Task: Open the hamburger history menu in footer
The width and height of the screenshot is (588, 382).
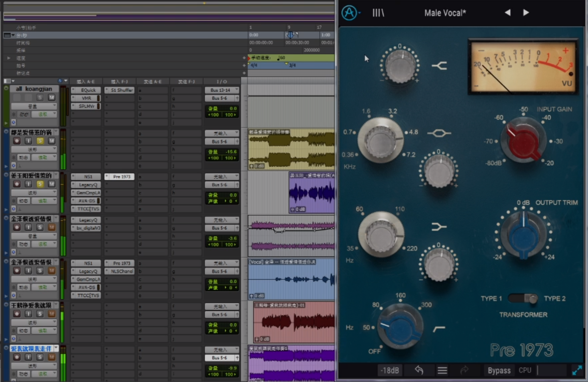Action: (x=442, y=370)
